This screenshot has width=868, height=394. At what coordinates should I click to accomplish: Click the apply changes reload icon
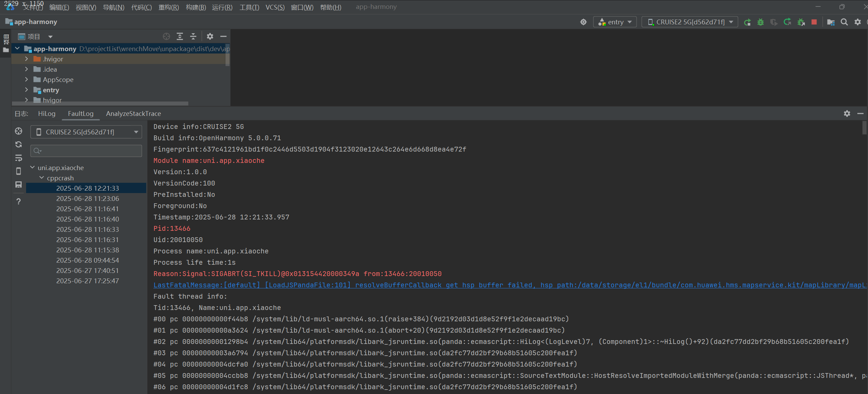[787, 22]
